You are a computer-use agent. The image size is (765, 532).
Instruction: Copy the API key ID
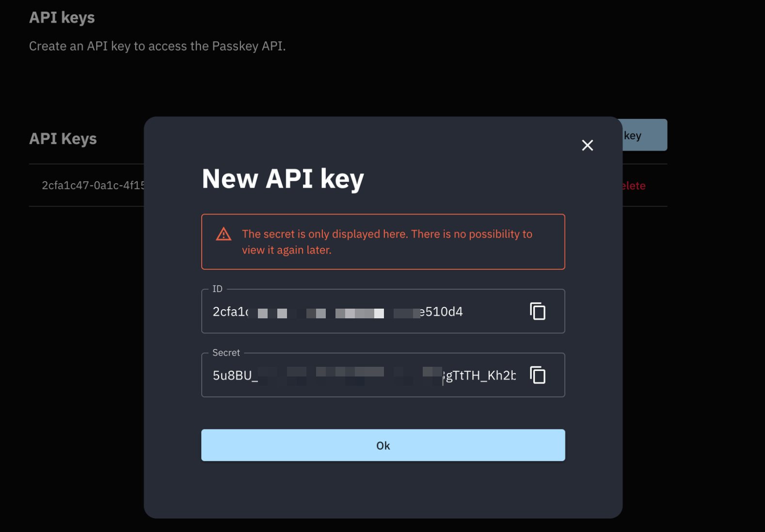[x=538, y=311]
